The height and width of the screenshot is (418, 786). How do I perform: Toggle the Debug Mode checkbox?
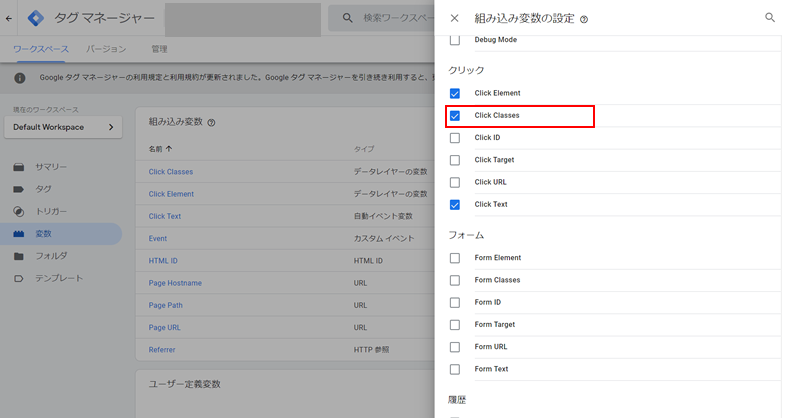tap(455, 40)
